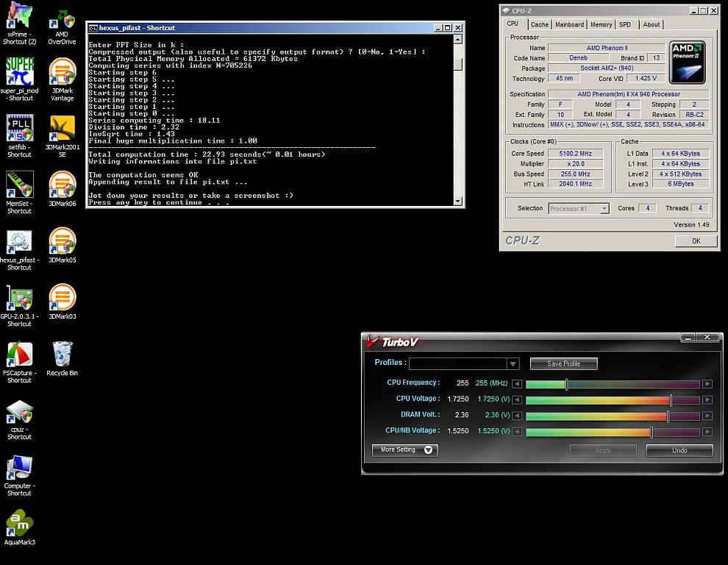The width and height of the screenshot is (728, 565).
Task: Click the Multiplier x 20.0 value
Action: point(575,163)
